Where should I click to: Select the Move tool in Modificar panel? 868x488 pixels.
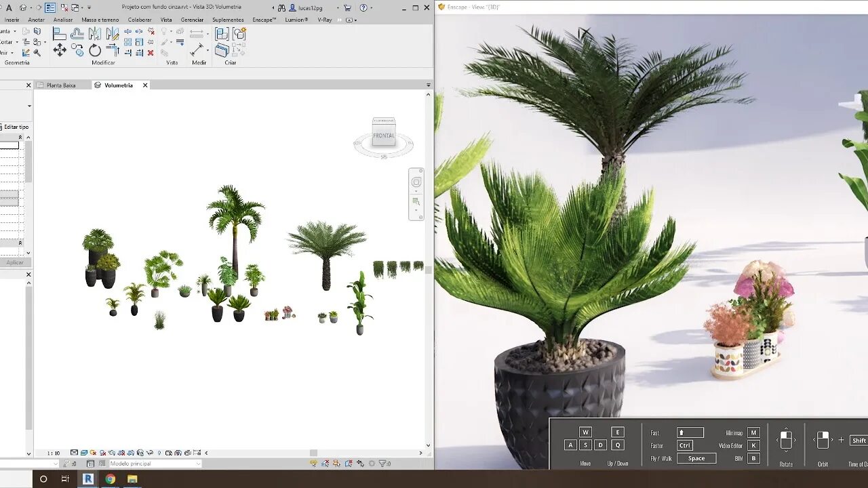(60, 50)
